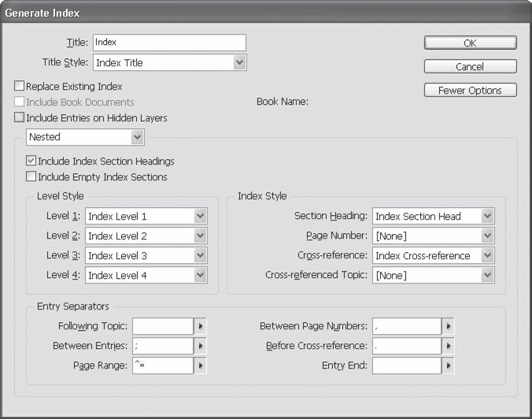The width and height of the screenshot is (532, 419).
Task: Open the Level 1 style dropdown
Action: [200, 216]
